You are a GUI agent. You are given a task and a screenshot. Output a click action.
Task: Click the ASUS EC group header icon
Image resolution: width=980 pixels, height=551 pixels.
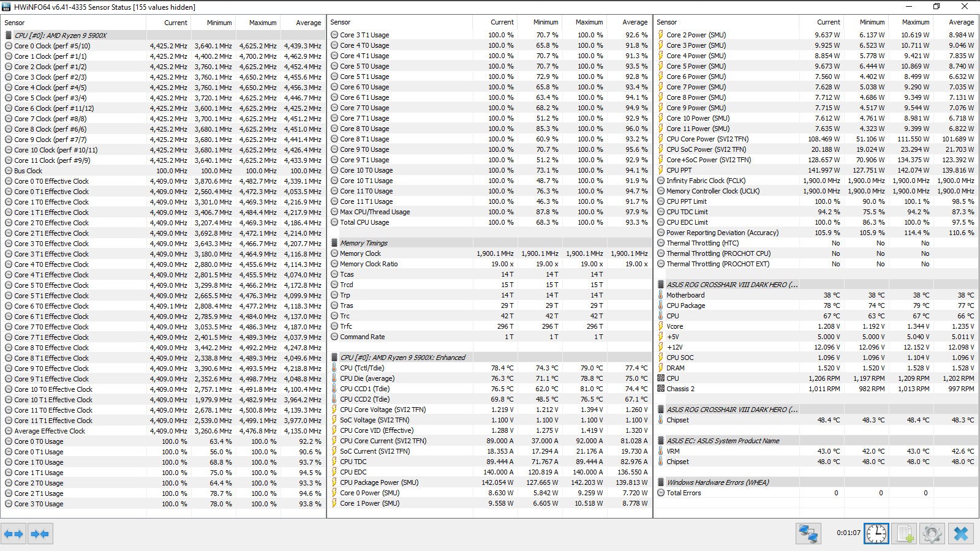point(661,441)
